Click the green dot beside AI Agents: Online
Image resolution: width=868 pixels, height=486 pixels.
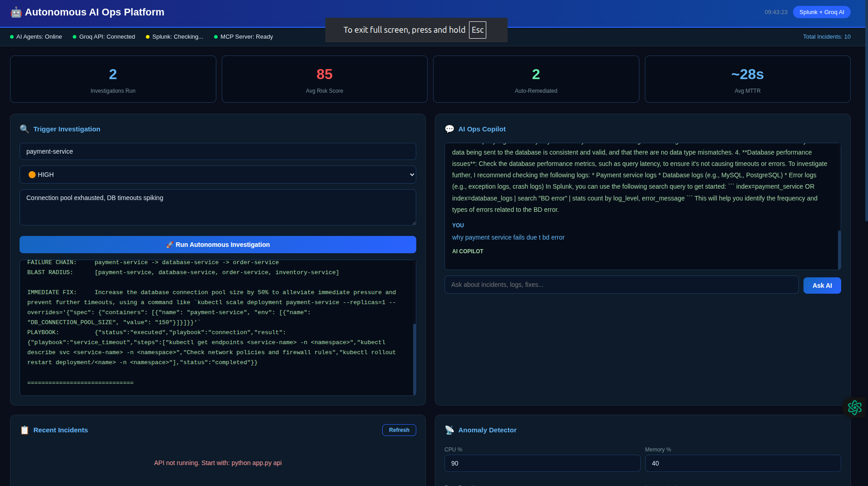click(x=12, y=37)
